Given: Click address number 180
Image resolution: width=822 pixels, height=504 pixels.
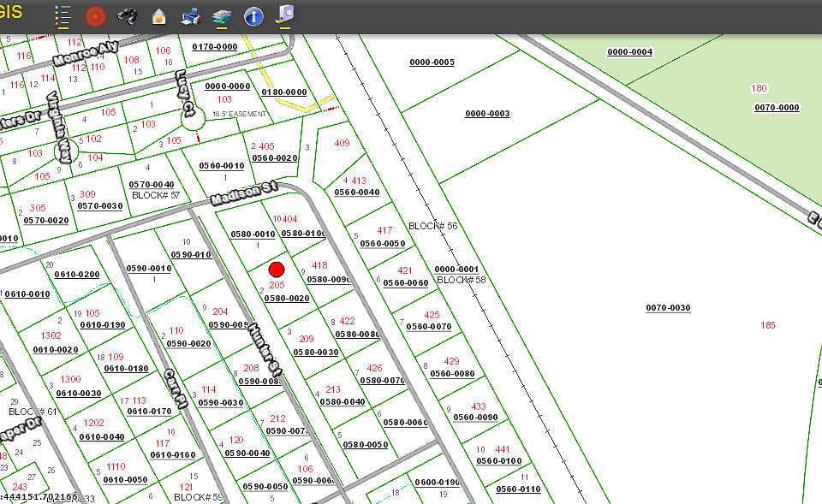Looking at the screenshot, I should 759,88.
